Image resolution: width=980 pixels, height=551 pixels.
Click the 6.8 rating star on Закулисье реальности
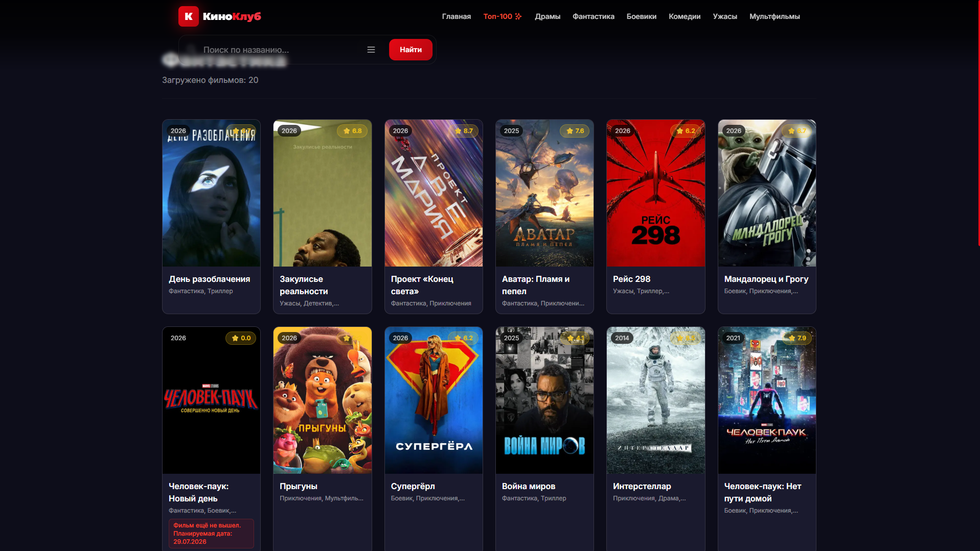point(347,131)
